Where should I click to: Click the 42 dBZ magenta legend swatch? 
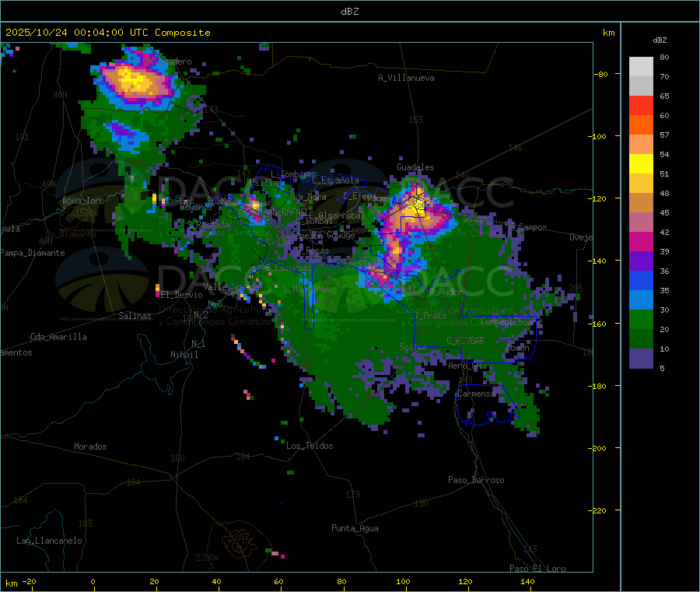[641, 241]
